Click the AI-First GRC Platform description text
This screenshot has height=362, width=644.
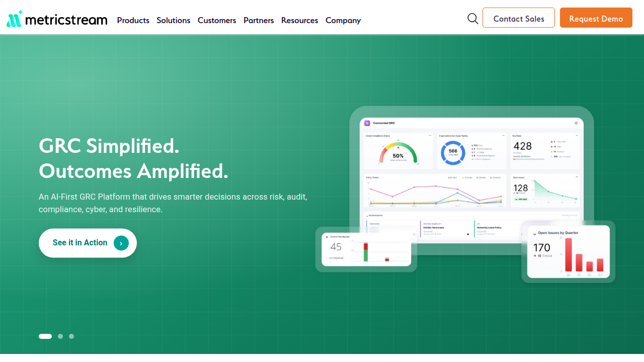click(x=173, y=203)
